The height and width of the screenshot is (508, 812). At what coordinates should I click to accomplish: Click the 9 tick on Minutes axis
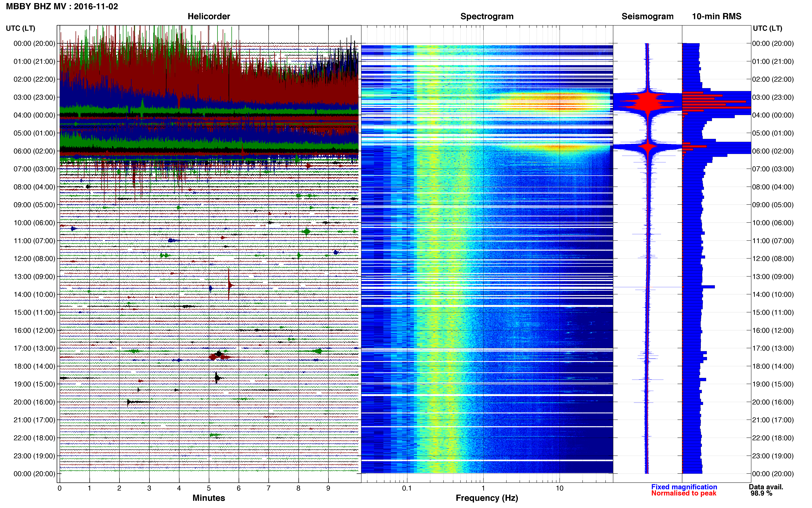(328, 488)
